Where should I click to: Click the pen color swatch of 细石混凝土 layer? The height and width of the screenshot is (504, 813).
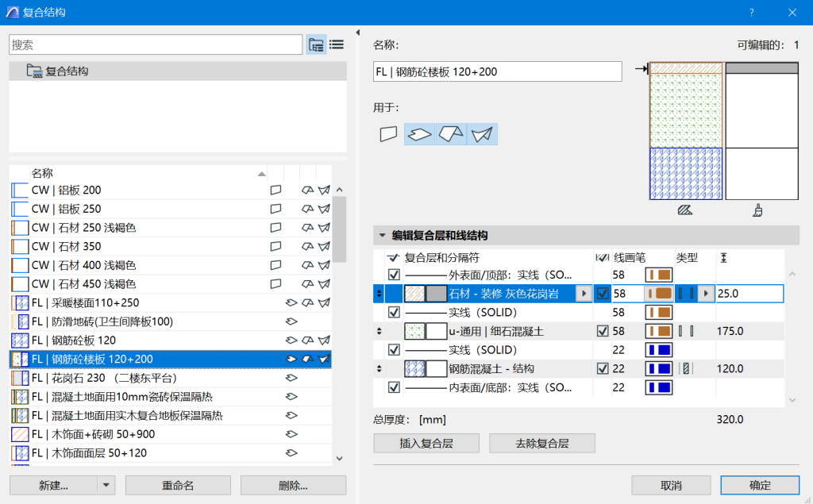(658, 331)
